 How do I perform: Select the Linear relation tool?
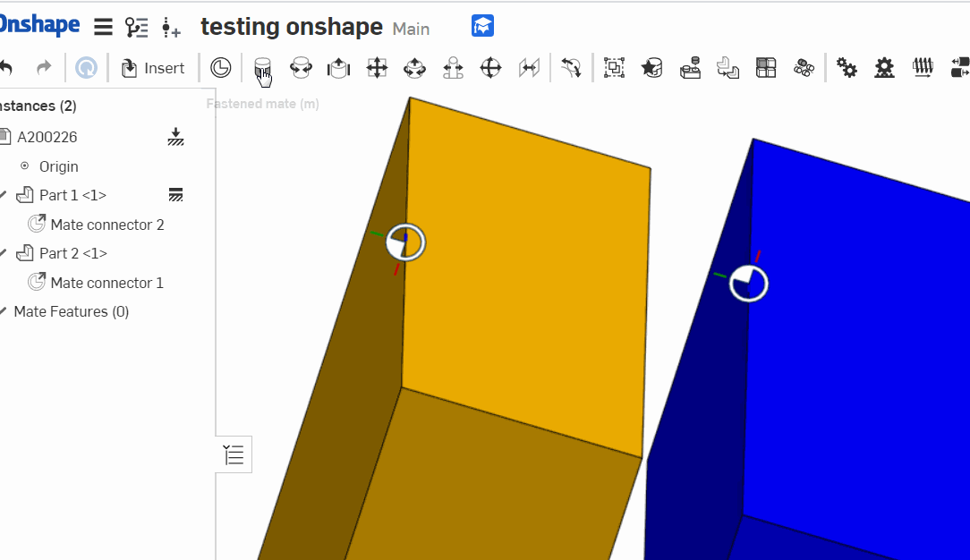pyautogui.click(x=959, y=67)
